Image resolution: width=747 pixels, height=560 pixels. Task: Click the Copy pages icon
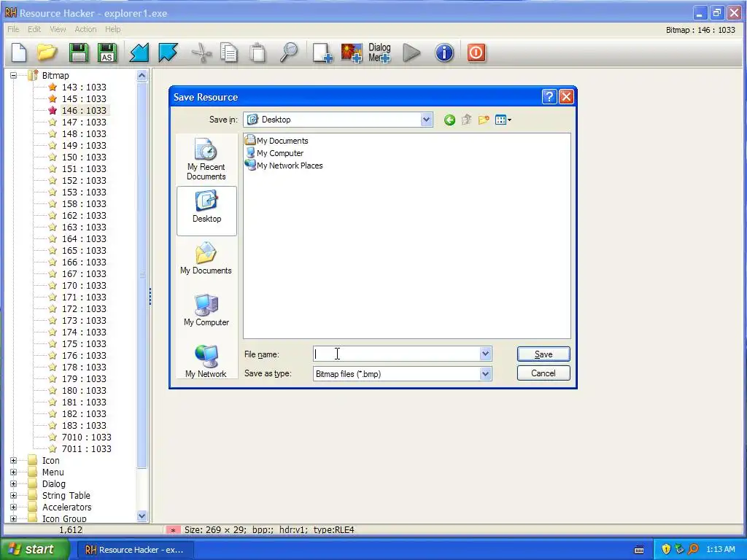(x=229, y=52)
